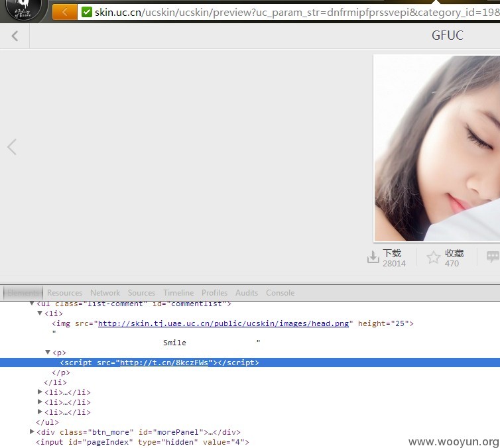500x448 pixels.
Task: Click the 下载 download label
Action: coord(392,253)
